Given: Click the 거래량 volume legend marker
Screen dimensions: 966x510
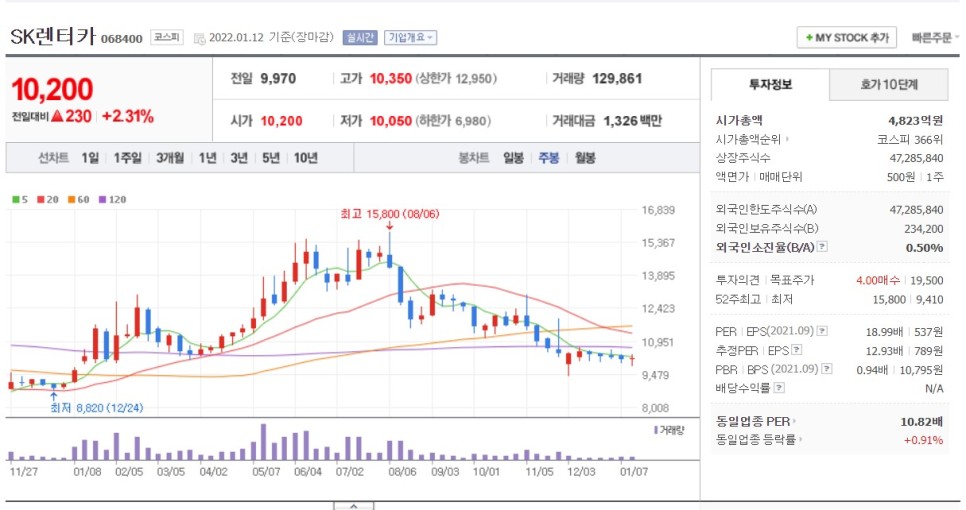Looking at the screenshot, I should pos(669,430).
